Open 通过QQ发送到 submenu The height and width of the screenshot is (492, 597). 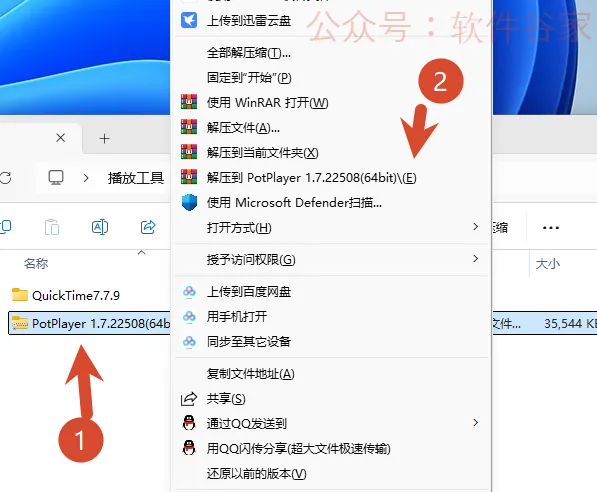coord(331,423)
